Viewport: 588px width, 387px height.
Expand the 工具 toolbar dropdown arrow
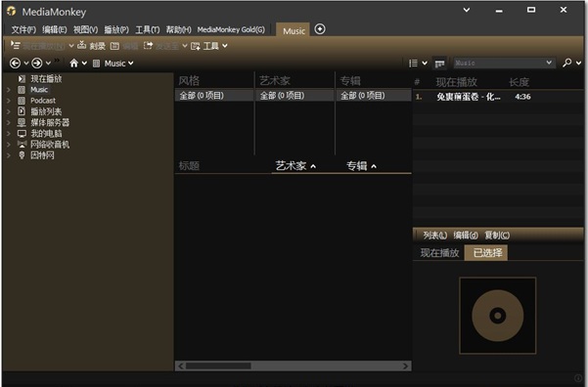point(225,46)
